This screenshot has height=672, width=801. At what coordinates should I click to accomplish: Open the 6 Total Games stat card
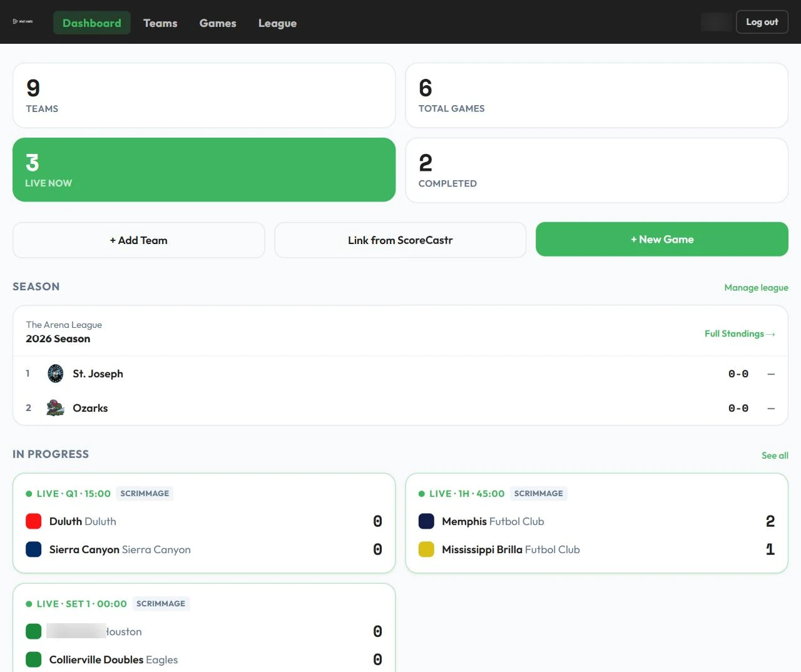(x=597, y=96)
